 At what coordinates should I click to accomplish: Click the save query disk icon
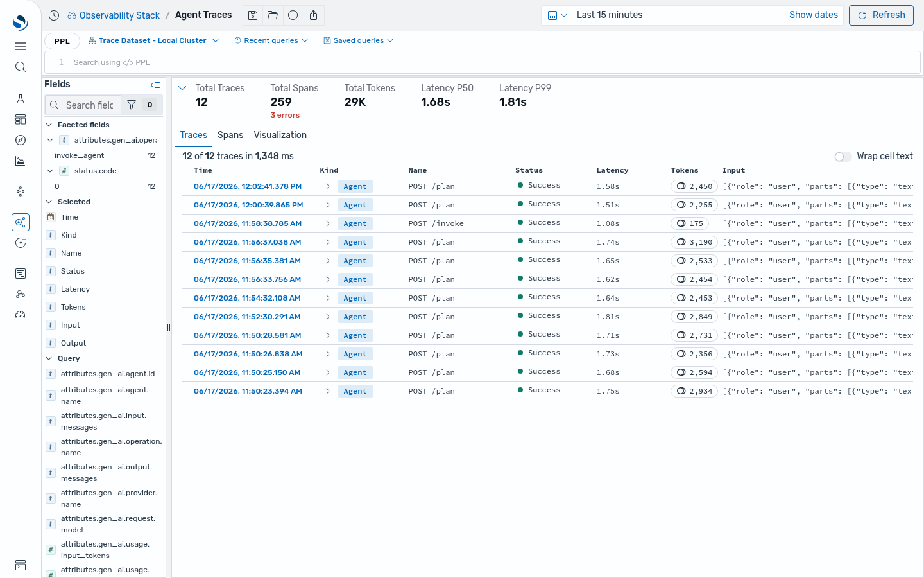[253, 15]
